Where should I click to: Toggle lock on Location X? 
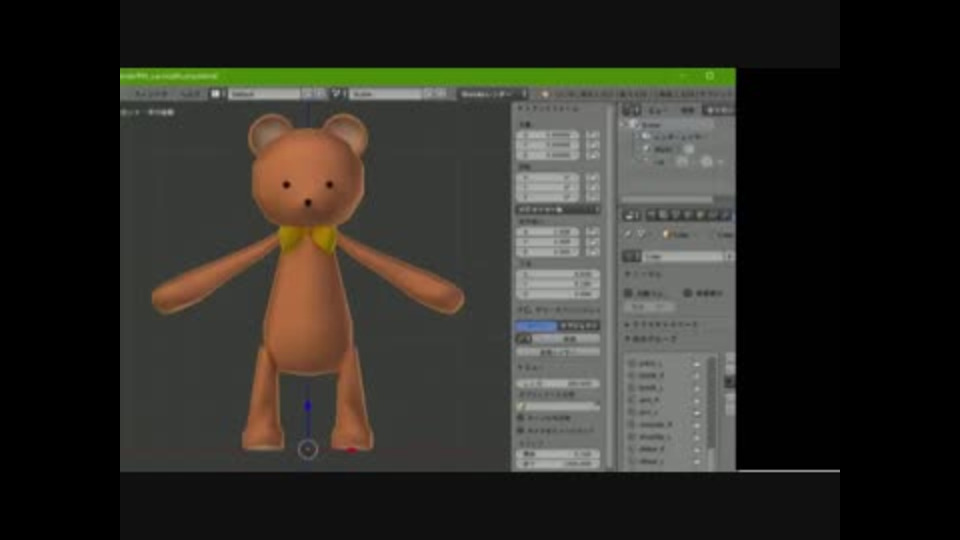[592, 134]
